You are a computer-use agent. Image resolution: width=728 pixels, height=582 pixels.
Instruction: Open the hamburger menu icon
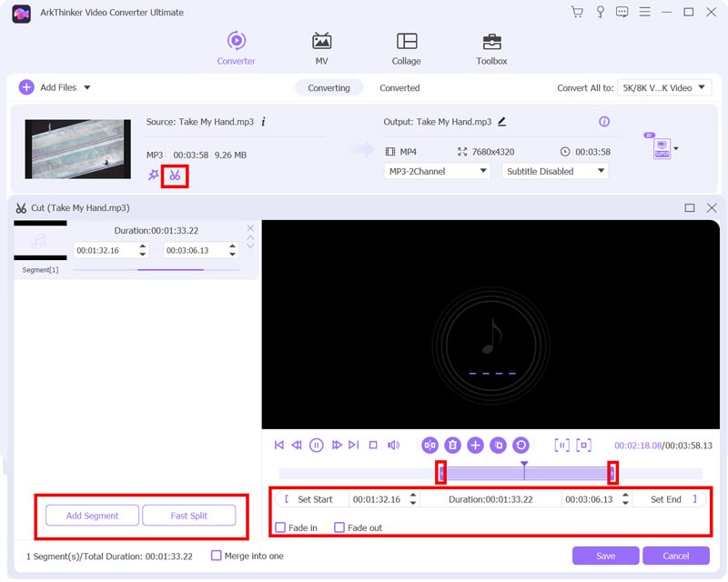[644, 12]
